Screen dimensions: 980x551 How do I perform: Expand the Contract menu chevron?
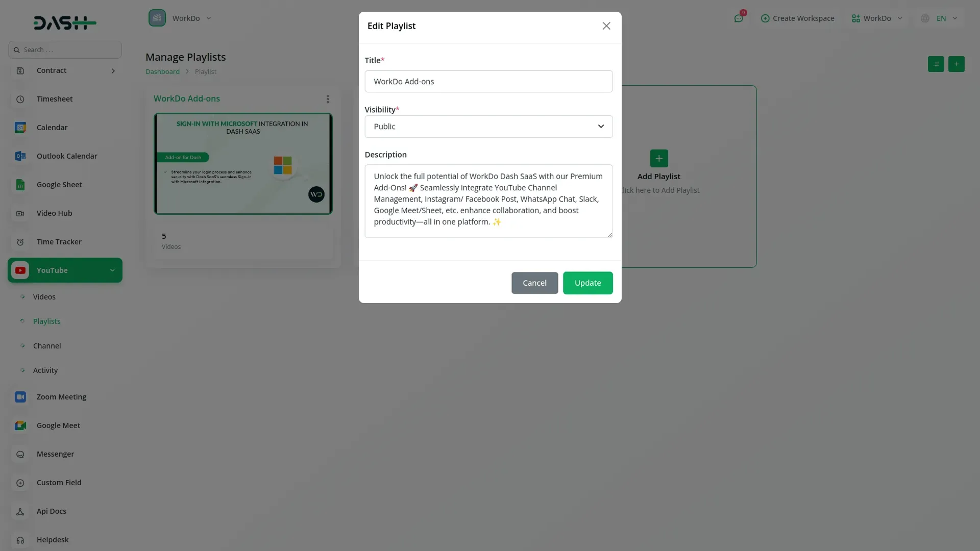(113, 71)
